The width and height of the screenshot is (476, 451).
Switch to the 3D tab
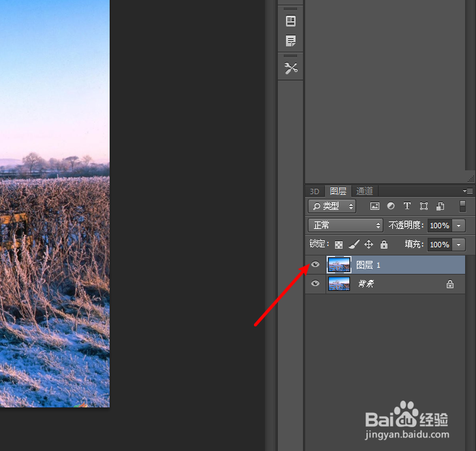[314, 191]
